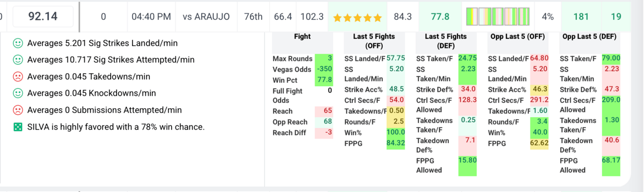Viewport: 644px width, 192px height.
Task: Click the sad face beside Submissions Attempted/min
Action: 17,110
